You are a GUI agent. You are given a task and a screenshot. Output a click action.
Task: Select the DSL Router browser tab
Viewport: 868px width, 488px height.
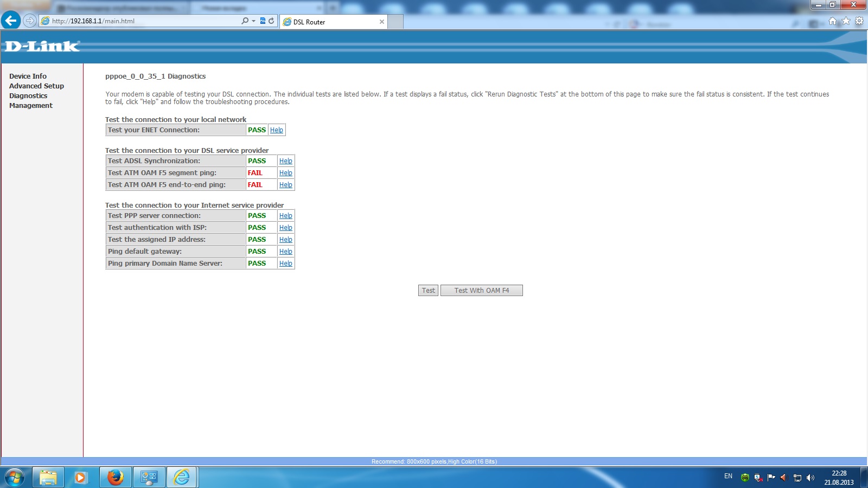333,22
